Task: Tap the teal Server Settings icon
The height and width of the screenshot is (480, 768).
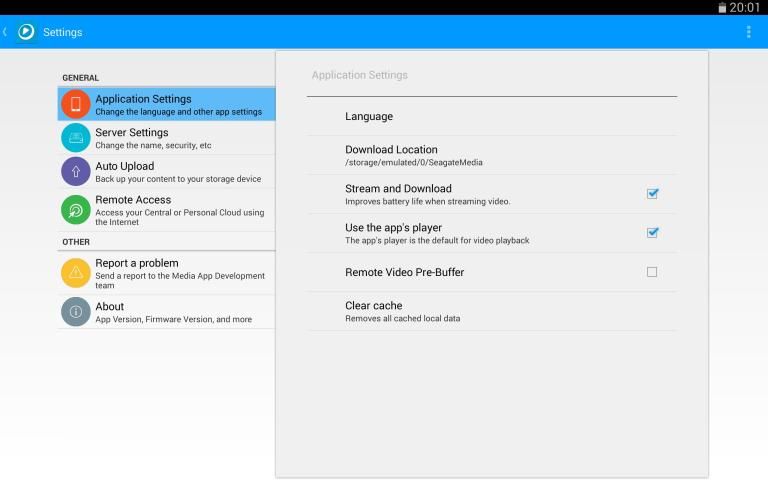Action: coord(76,138)
